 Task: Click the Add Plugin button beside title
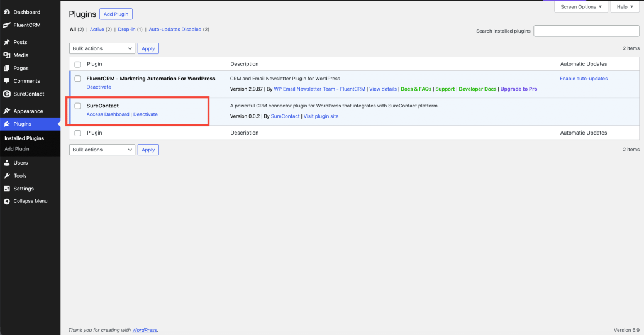click(116, 14)
